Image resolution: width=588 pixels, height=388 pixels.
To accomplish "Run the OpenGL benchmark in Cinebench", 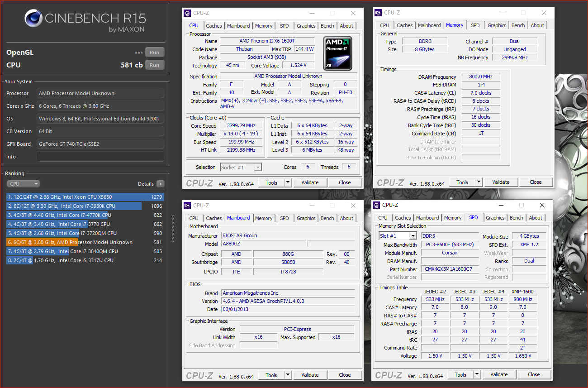I will (154, 52).
